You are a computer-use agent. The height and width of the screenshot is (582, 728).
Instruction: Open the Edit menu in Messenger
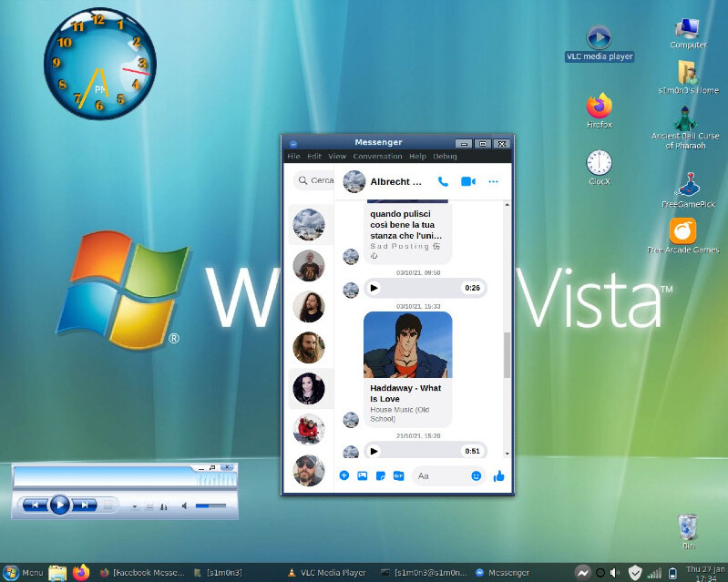314,156
